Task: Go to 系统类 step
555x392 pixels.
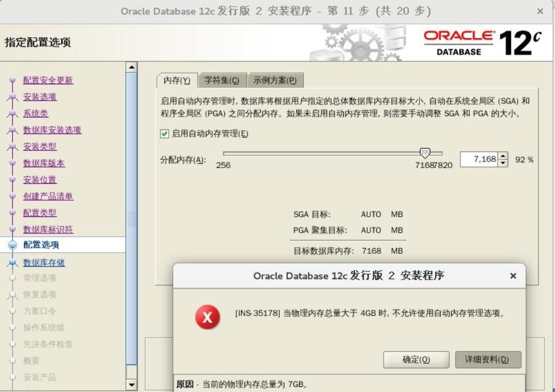Action: (x=36, y=113)
